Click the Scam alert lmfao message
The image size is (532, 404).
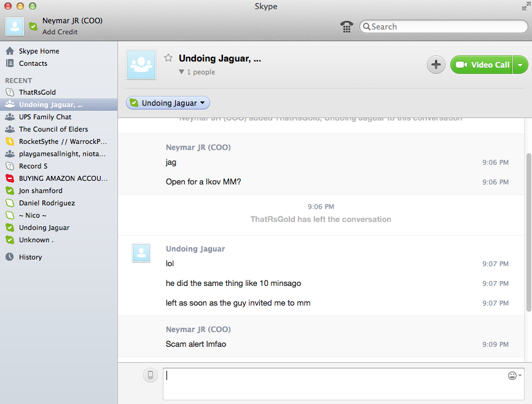[196, 344]
